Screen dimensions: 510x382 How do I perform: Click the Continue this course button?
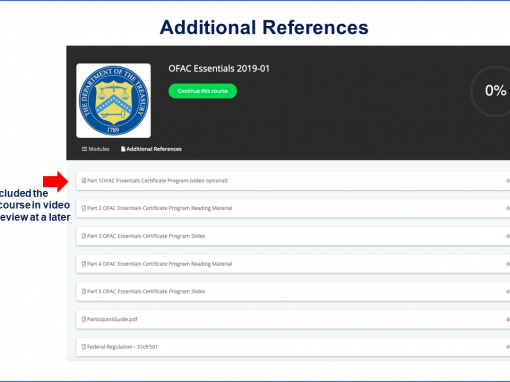click(203, 91)
